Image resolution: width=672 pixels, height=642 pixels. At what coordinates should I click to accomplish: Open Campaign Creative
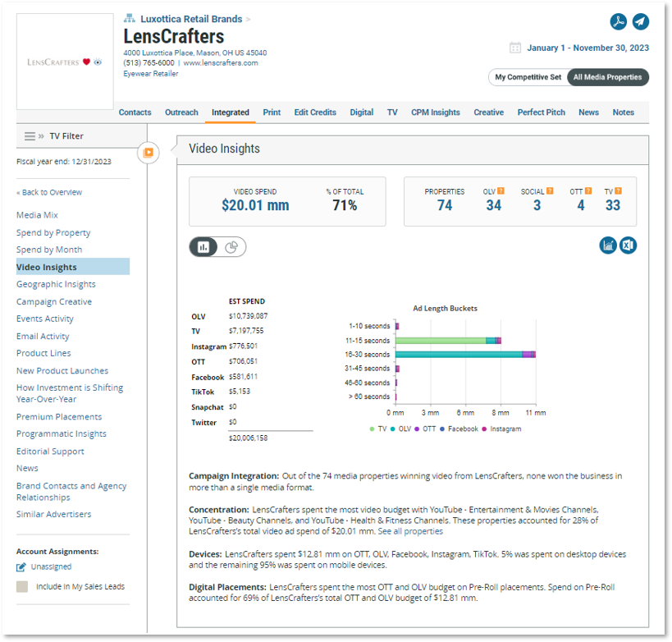54,302
